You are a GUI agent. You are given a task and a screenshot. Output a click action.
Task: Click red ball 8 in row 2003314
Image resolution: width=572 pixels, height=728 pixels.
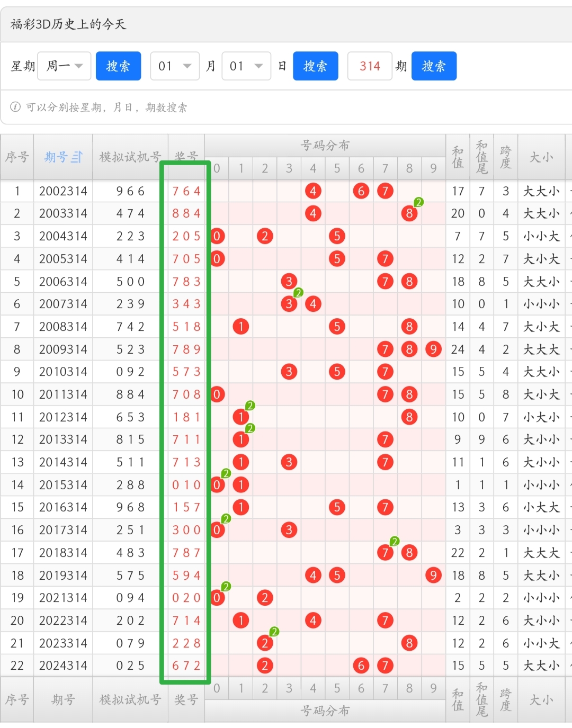pos(409,213)
